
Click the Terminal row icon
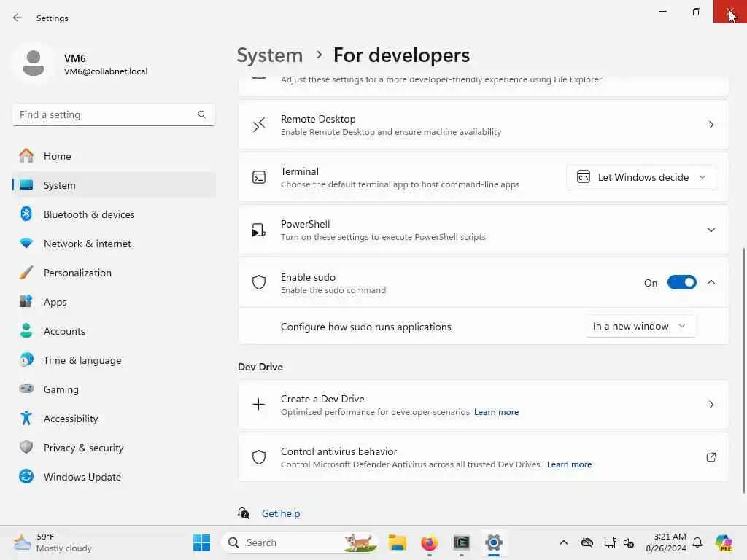click(x=259, y=178)
